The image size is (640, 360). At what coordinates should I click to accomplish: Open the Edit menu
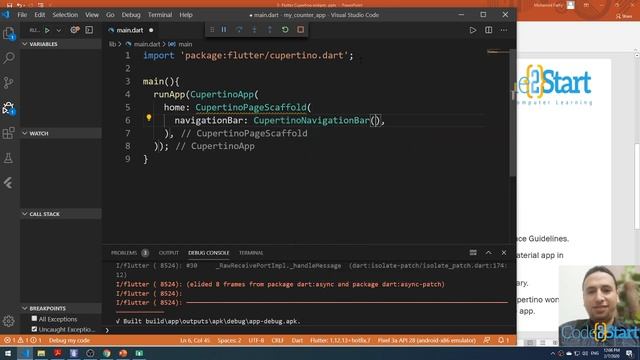(x=40, y=15)
